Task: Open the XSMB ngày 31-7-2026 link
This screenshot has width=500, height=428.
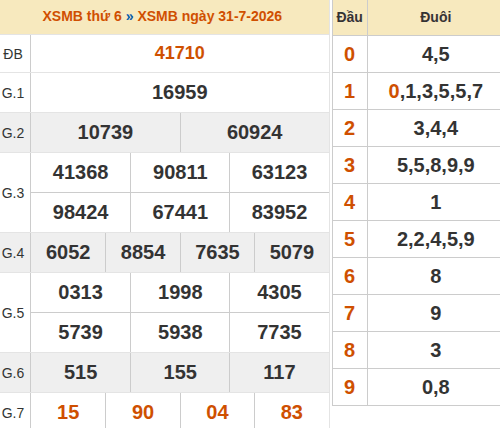Action: [x=210, y=16]
